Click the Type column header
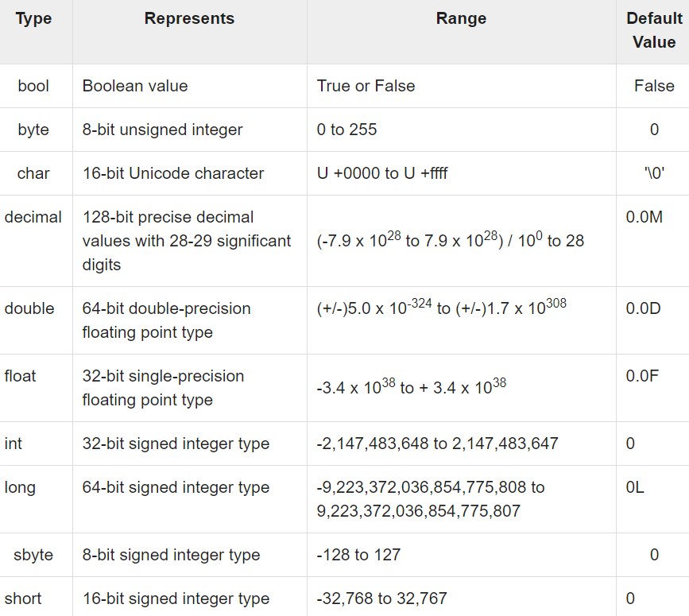Viewport: 689px width, 616px height. [34, 18]
